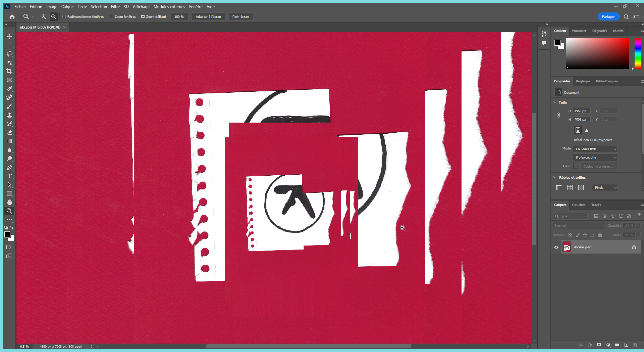Viewport: 644px width, 352px height.
Task: Open the Normal blend mode dropdown
Action: [579, 226]
